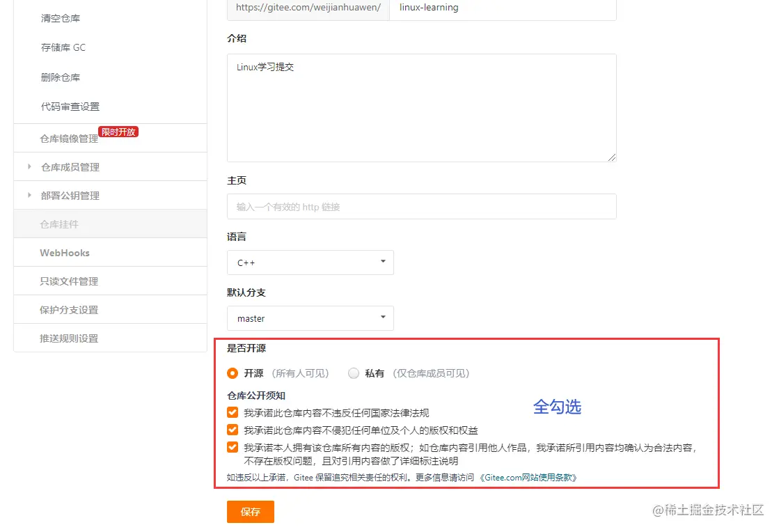The height and width of the screenshot is (532, 779).
Task: Click the 语言 label
Action: click(x=237, y=237)
